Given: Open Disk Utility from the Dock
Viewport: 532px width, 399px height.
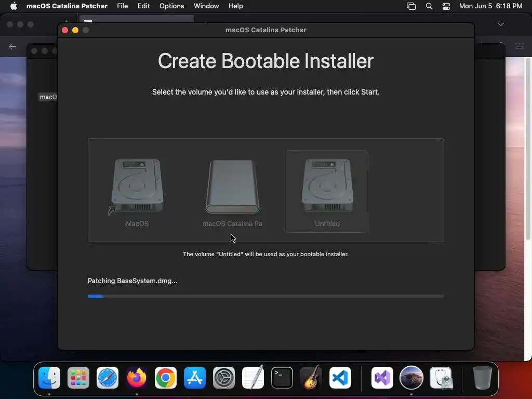Looking at the screenshot, I should point(441,378).
